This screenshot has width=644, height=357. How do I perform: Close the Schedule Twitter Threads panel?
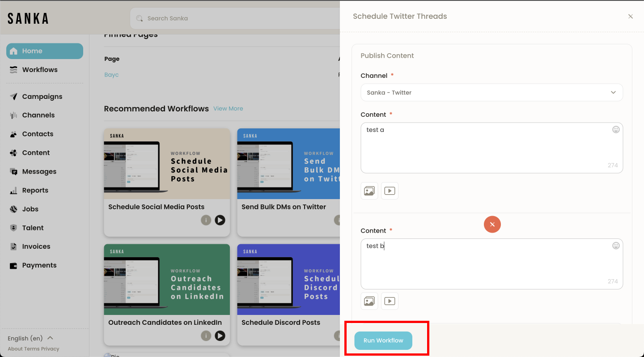630,17
